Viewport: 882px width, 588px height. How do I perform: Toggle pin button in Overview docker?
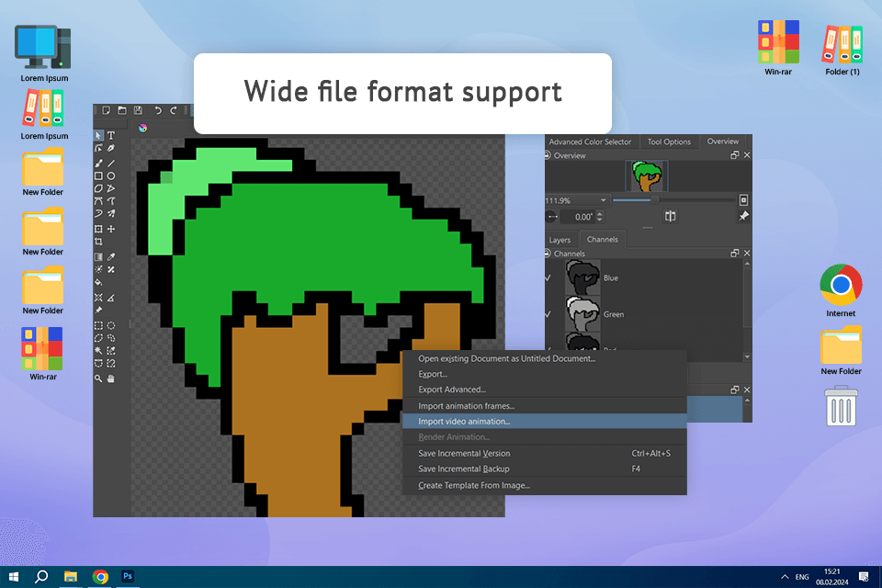tap(743, 217)
